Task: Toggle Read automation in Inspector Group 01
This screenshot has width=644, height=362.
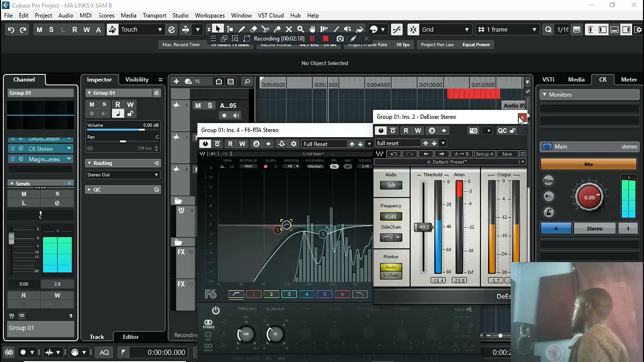Action: tap(118, 105)
